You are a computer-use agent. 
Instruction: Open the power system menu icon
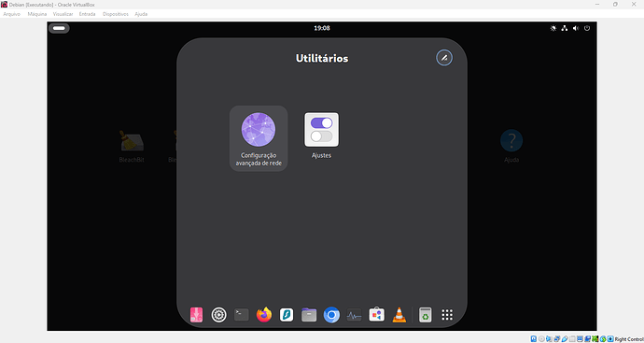pos(587,28)
